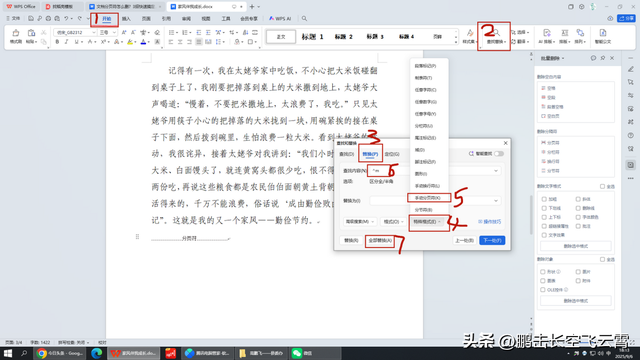The height and width of the screenshot is (360, 640).
Task: Click the selection cursor icon in right sidebar
Action: [x=631, y=82]
